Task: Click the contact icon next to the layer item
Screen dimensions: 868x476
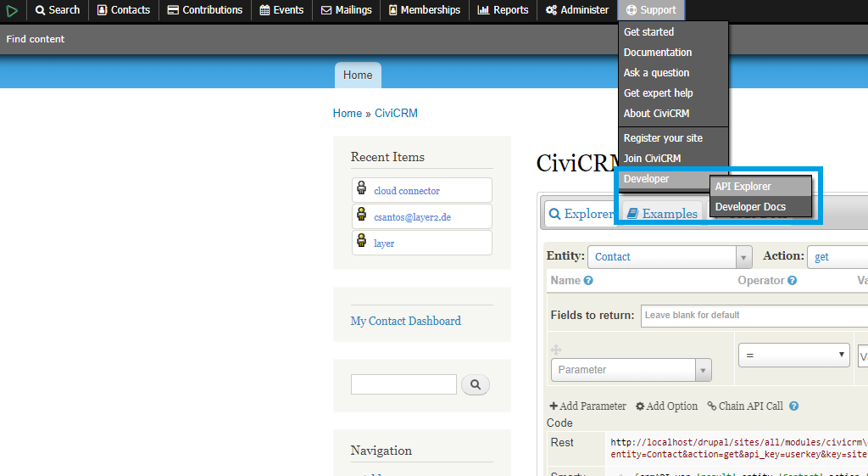Action: coord(362,242)
